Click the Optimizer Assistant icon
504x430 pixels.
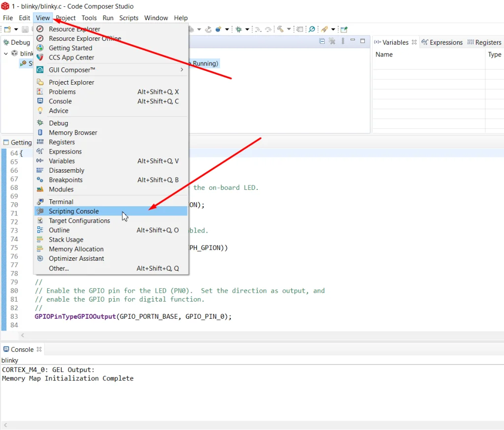40,258
